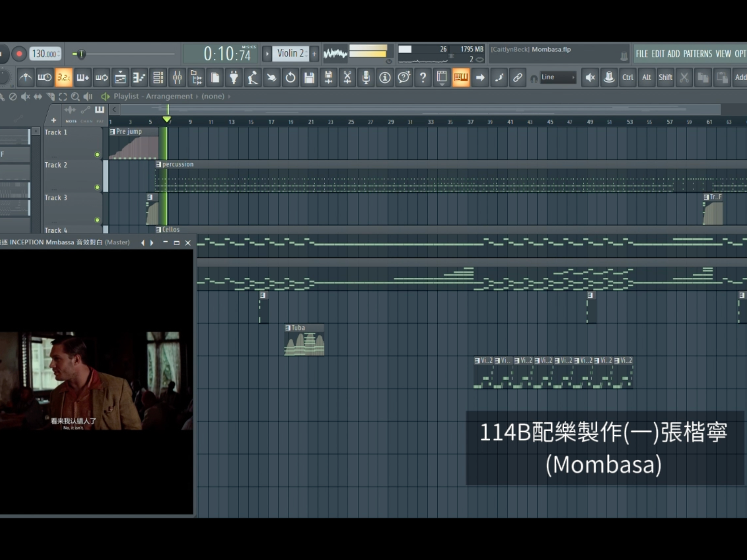Click the Copy toolbar button
This screenshot has width=747, height=560.
click(x=703, y=77)
